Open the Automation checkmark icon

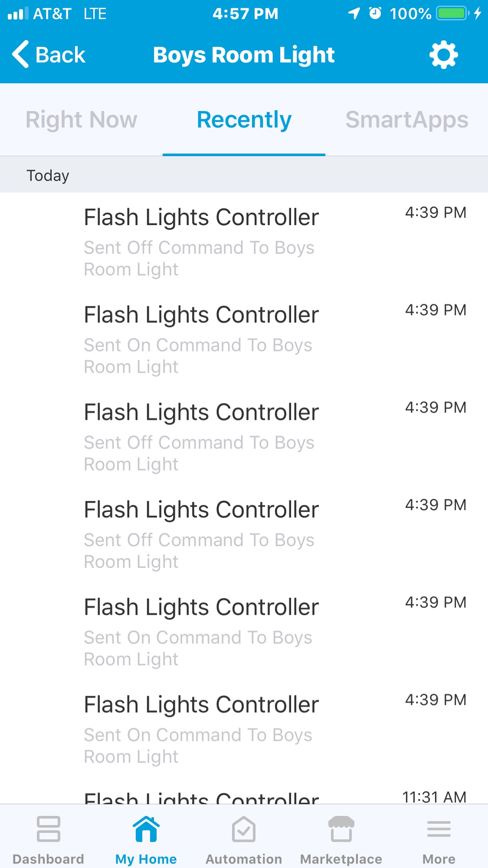tap(244, 829)
